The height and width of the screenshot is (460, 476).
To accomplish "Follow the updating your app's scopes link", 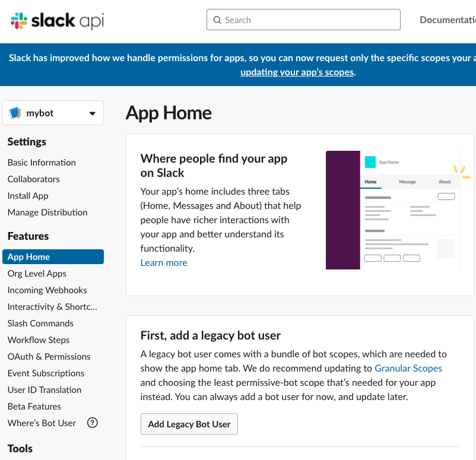I will (x=297, y=72).
